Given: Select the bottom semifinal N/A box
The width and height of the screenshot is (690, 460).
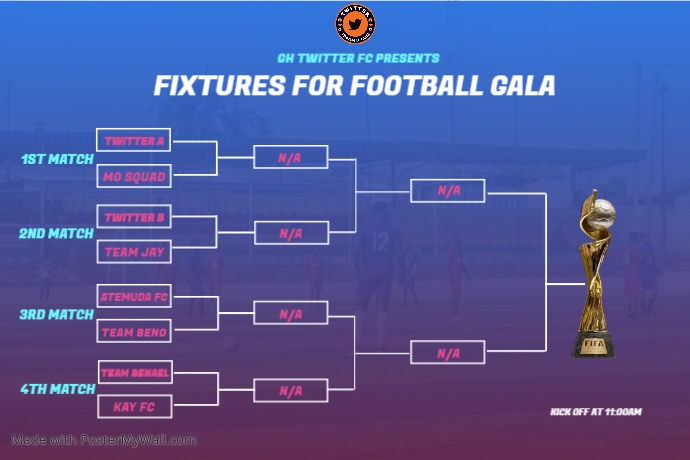Looking at the screenshot, I should tap(448, 353).
